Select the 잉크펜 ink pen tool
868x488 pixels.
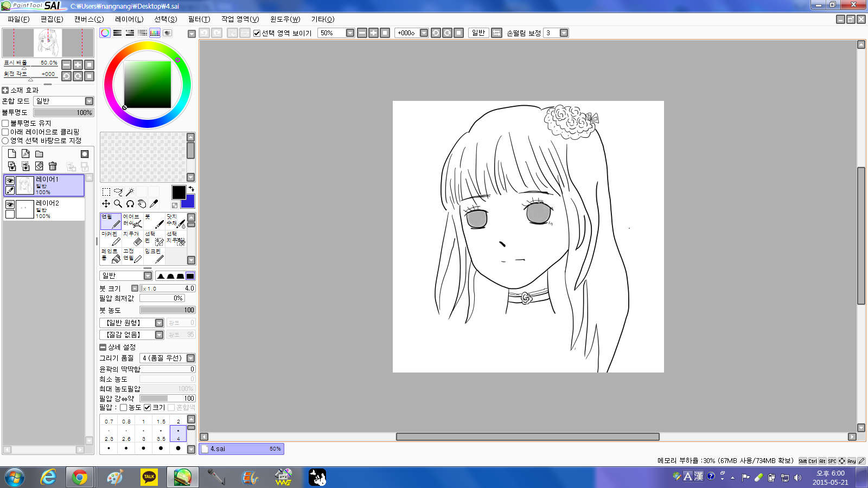click(154, 256)
